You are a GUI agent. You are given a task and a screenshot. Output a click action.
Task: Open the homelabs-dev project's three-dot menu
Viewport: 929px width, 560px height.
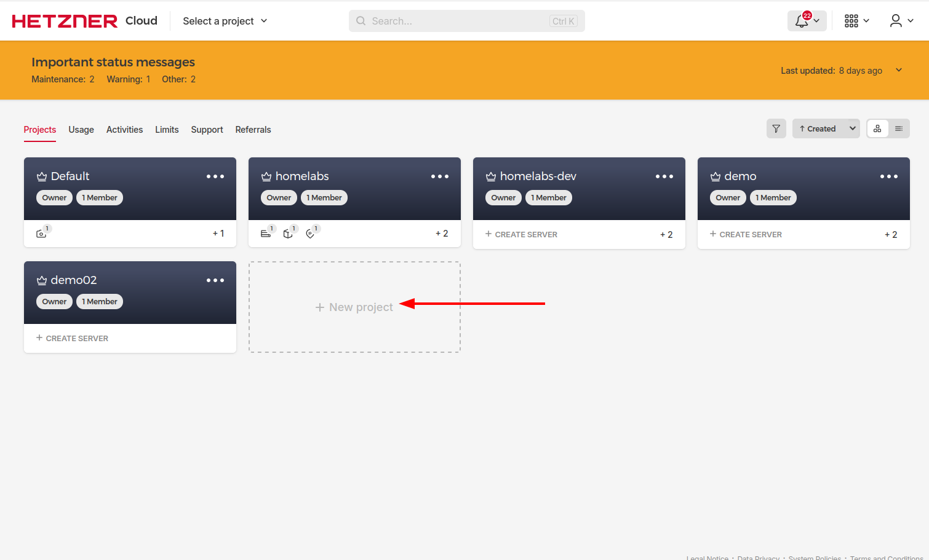[664, 176]
